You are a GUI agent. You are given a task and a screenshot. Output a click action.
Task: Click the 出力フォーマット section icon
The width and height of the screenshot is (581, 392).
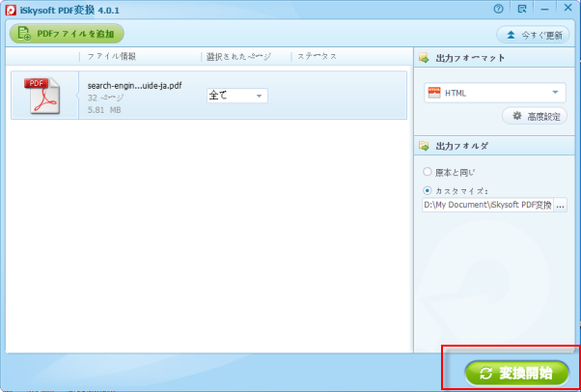(x=424, y=58)
